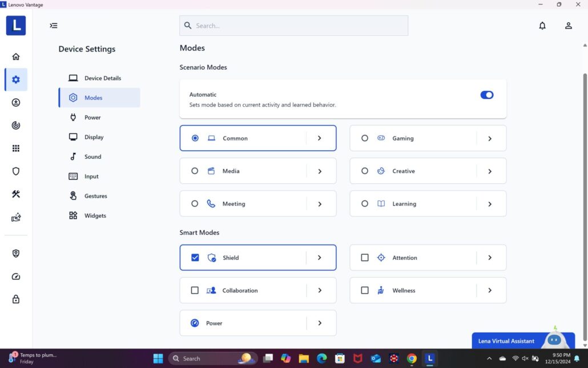Image resolution: width=588 pixels, height=368 pixels.
Task: Expand the Gaming mode chevron
Action: 490,138
